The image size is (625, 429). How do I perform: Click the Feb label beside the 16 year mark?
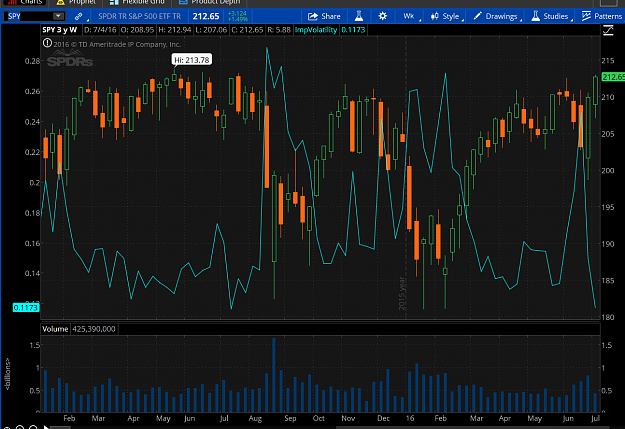pos(440,418)
